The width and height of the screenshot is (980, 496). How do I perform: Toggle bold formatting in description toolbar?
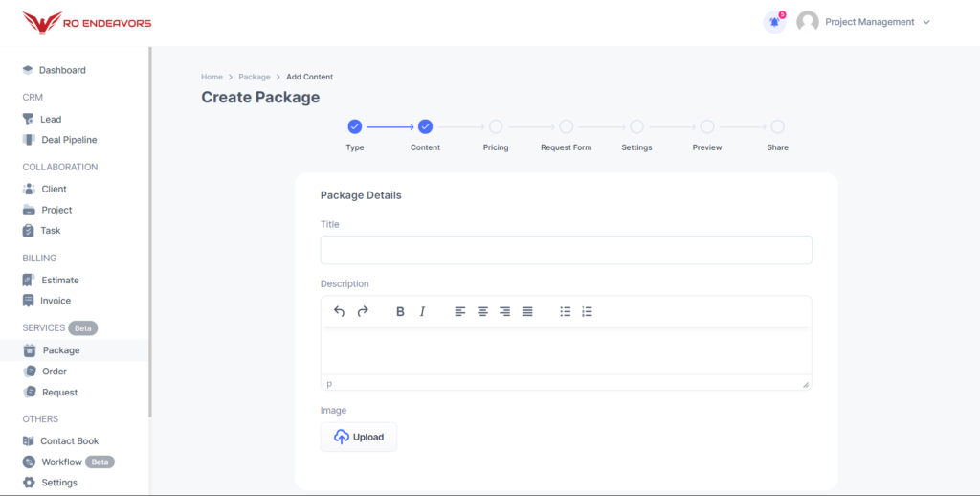(400, 311)
